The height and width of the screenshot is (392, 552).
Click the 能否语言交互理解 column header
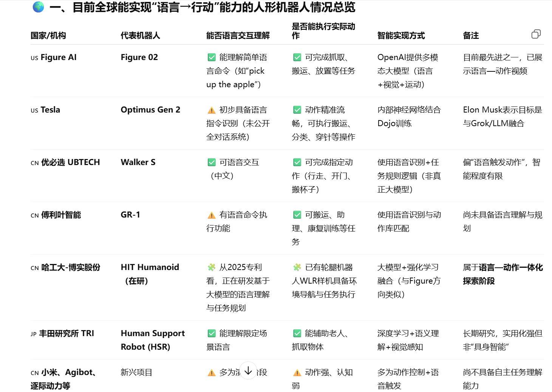point(238,35)
